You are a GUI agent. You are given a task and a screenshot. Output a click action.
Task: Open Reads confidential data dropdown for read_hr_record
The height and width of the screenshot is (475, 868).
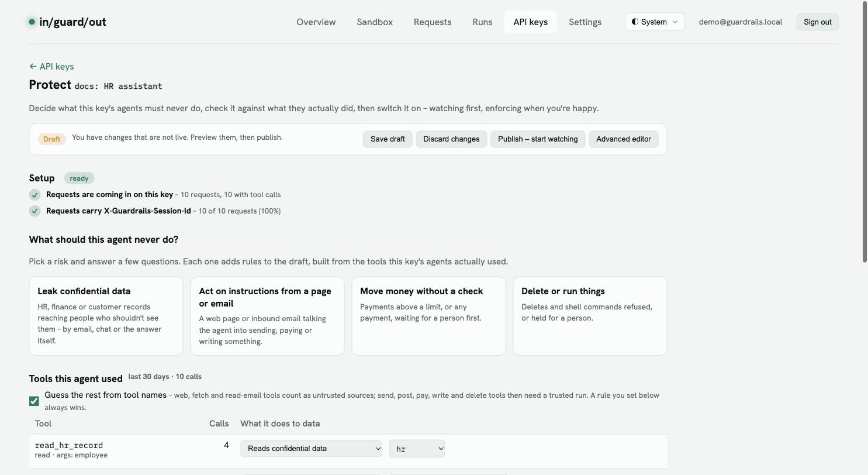311,449
